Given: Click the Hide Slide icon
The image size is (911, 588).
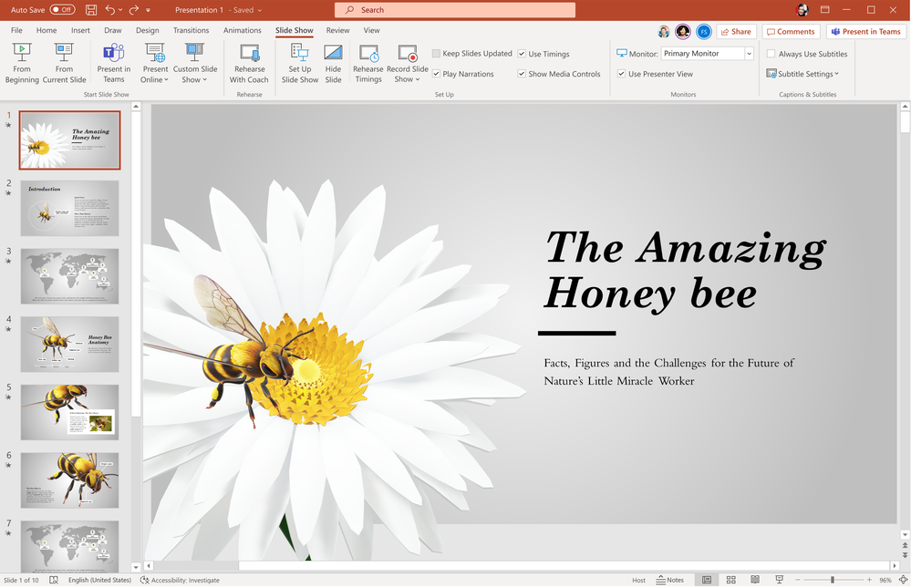Looking at the screenshot, I should pyautogui.click(x=333, y=63).
